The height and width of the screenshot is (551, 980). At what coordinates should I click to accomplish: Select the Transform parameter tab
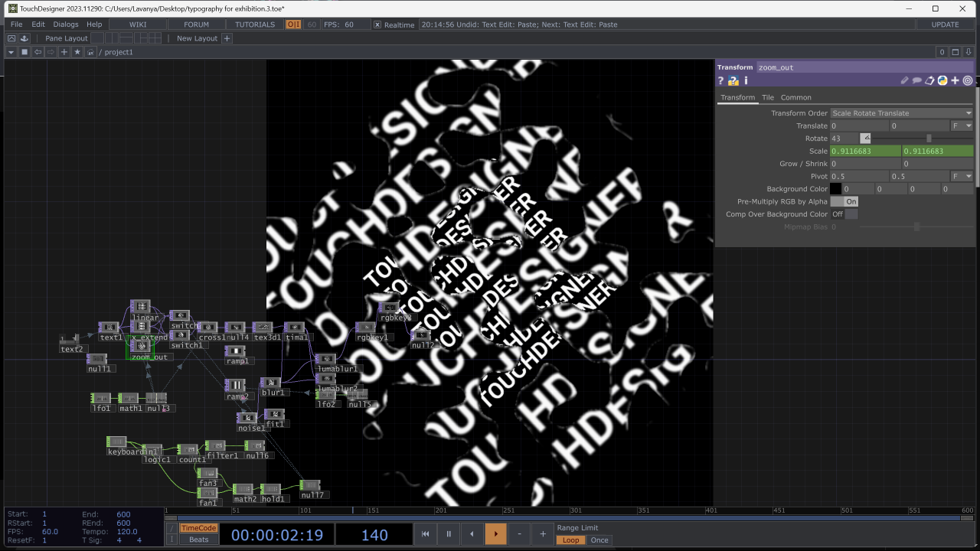pos(737,97)
